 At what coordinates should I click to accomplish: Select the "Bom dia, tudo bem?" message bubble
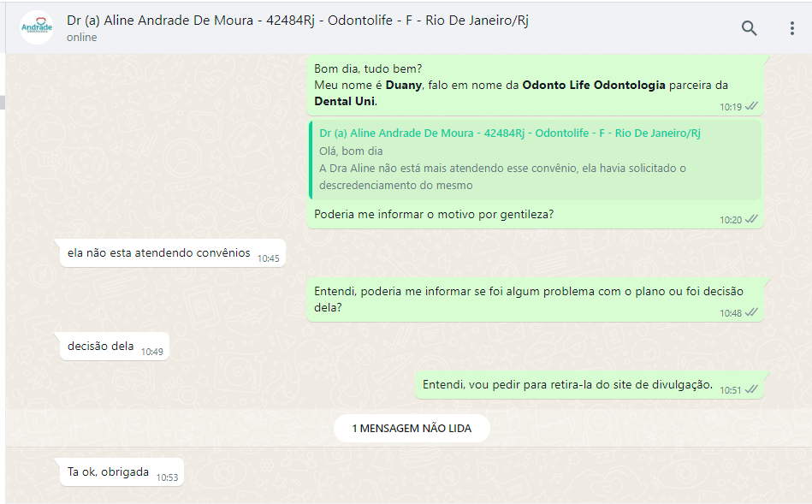click(368, 68)
